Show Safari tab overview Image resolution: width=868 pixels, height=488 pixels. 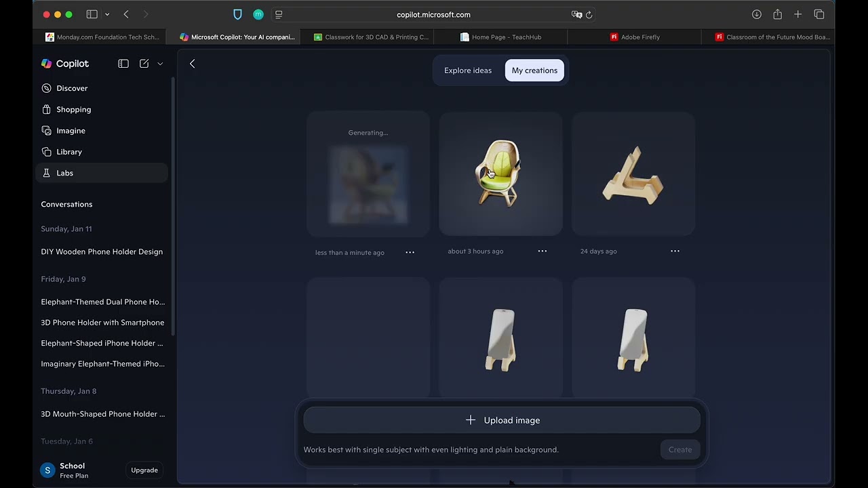(x=819, y=14)
